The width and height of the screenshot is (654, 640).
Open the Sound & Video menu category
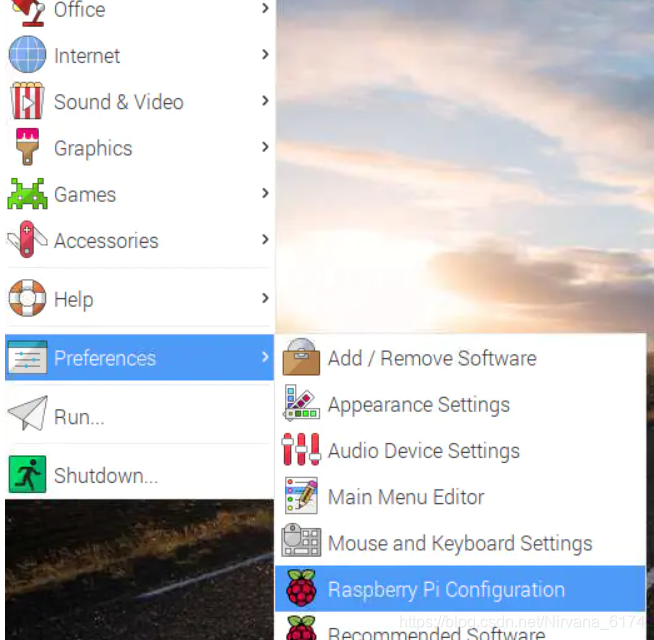pos(139,101)
